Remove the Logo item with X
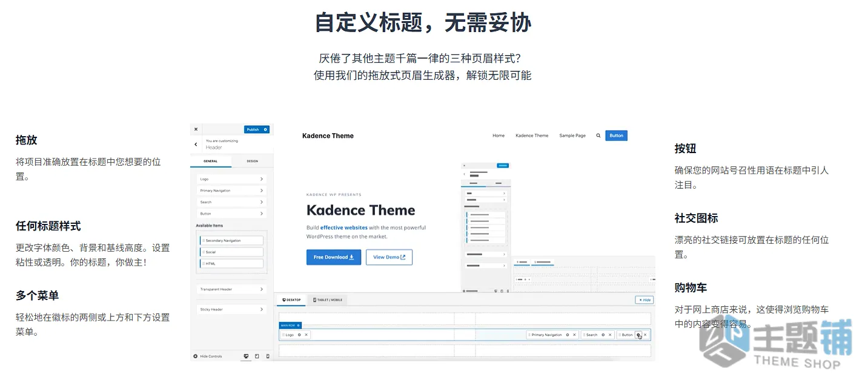The height and width of the screenshot is (386, 868). pos(306,335)
